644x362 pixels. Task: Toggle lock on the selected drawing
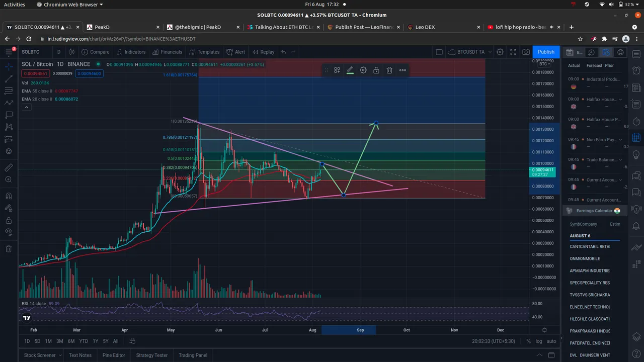(376, 70)
